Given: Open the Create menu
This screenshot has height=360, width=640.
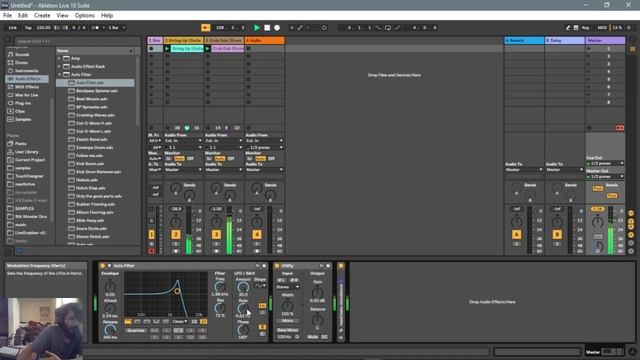Looking at the screenshot, I should [42, 16].
